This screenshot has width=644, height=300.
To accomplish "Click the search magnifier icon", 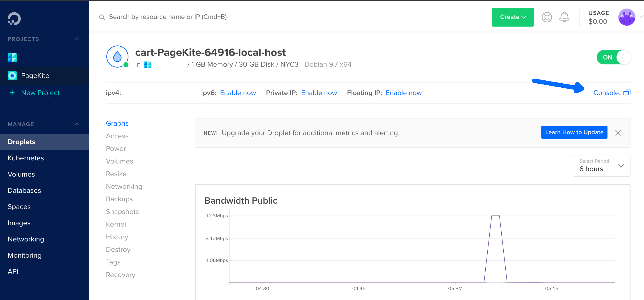I will pyautogui.click(x=102, y=17).
